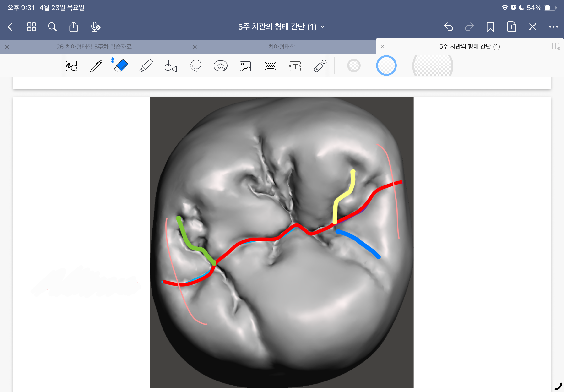Open the zoom writing window tool
564x392 pixels.
(71, 66)
